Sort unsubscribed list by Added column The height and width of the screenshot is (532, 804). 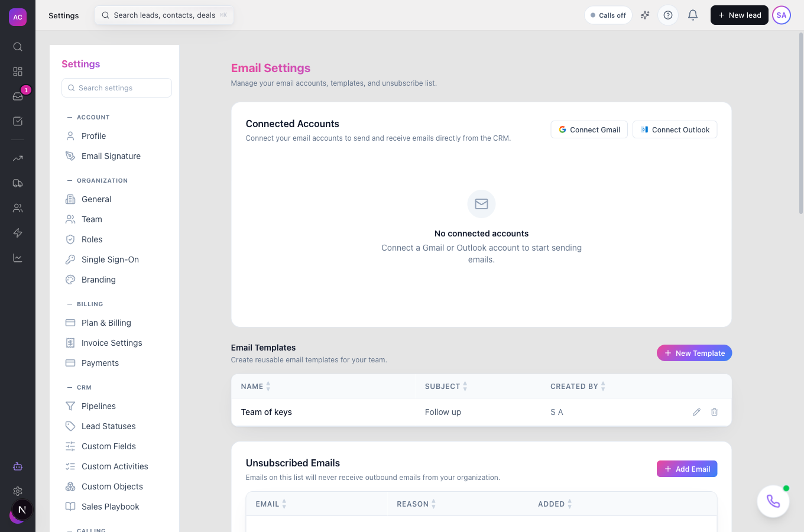click(x=555, y=504)
